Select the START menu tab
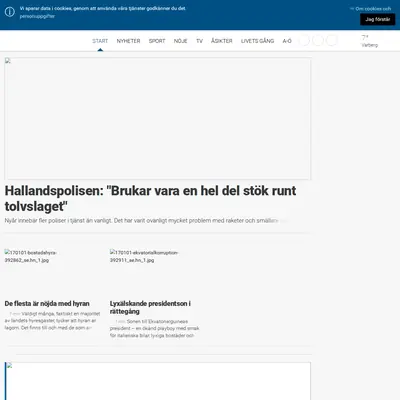The width and height of the screenshot is (400, 400). tap(100, 41)
